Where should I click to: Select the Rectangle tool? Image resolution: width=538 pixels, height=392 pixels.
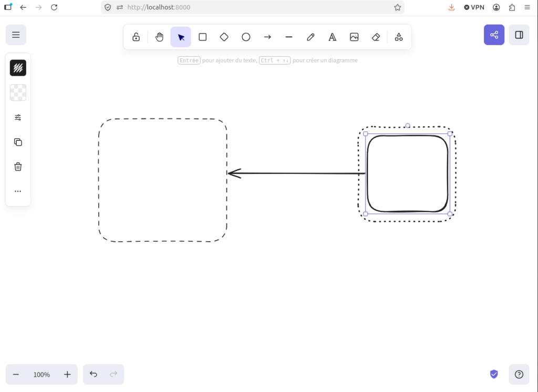tap(202, 37)
